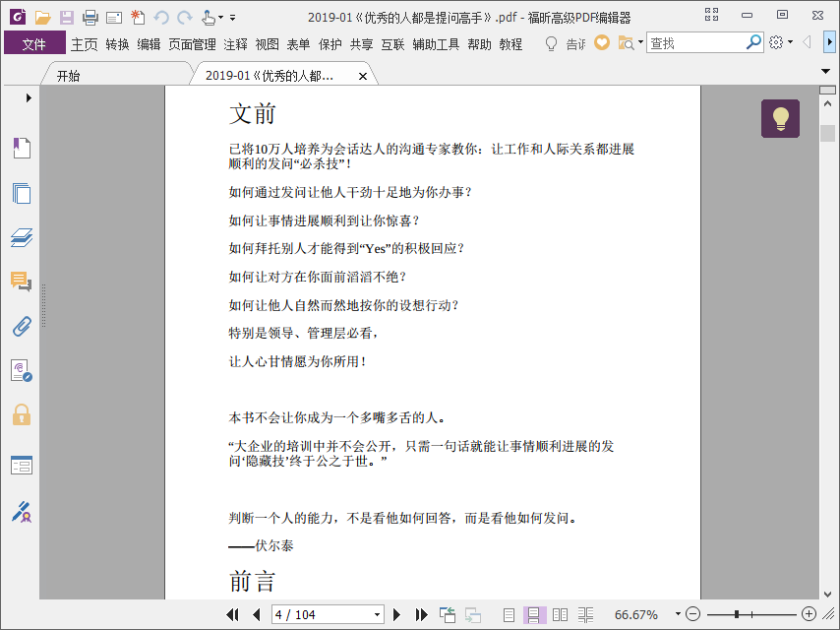Open the Digital Signatures pen panel

click(x=22, y=512)
